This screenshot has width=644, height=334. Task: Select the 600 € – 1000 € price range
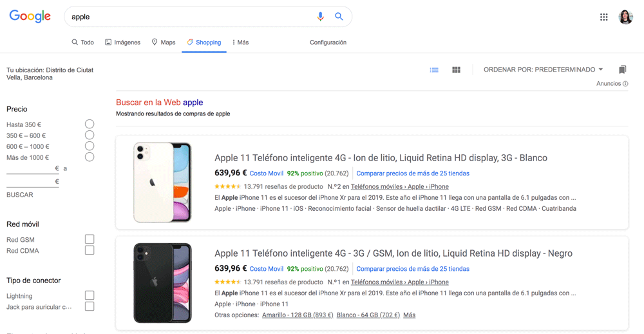point(90,146)
